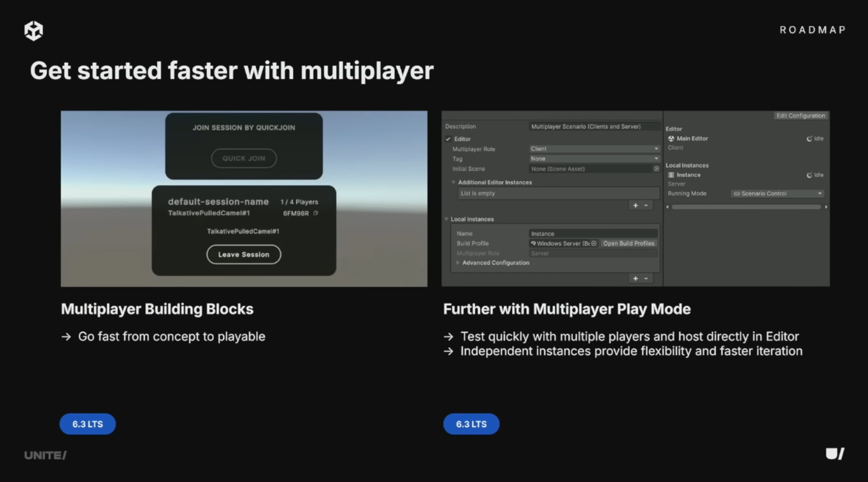Image resolution: width=868 pixels, height=482 pixels.
Task: Click the Initial Scene None (Scene Asset) field
Action: coord(595,169)
